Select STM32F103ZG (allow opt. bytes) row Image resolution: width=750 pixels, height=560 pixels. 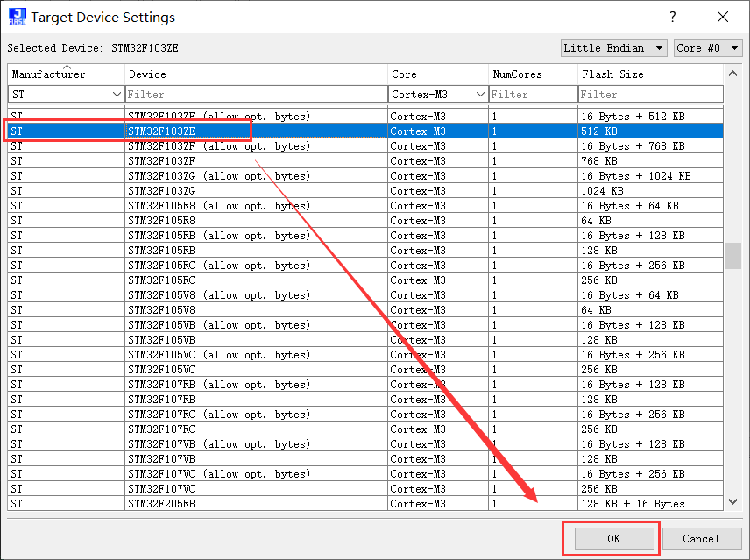pos(365,175)
